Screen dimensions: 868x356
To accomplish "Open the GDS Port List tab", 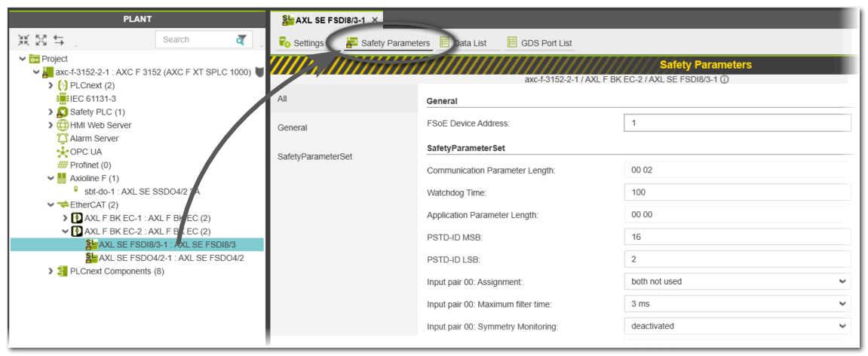I will click(539, 43).
